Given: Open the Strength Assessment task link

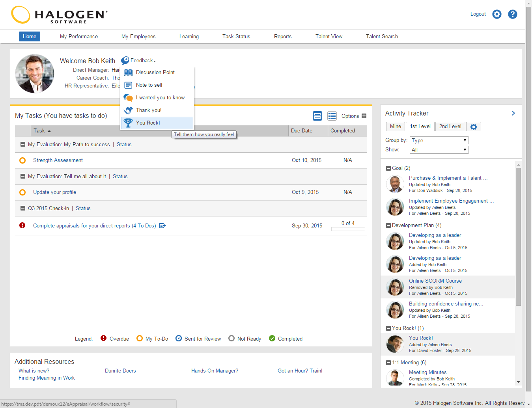Looking at the screenshot, I should [x=58, y=160].
